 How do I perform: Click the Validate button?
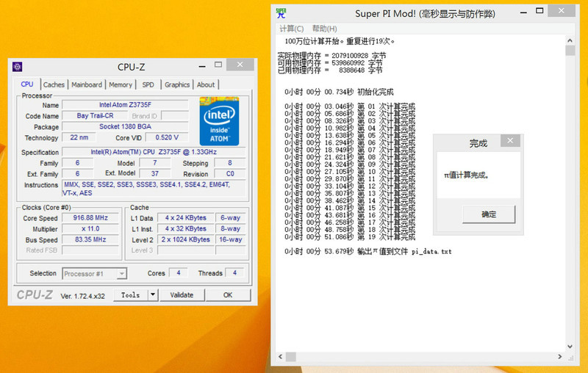tap(182, 295)
